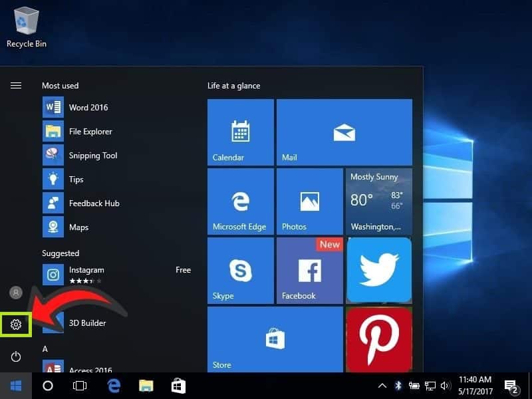Open 3D Builder entry

point(117,323)
